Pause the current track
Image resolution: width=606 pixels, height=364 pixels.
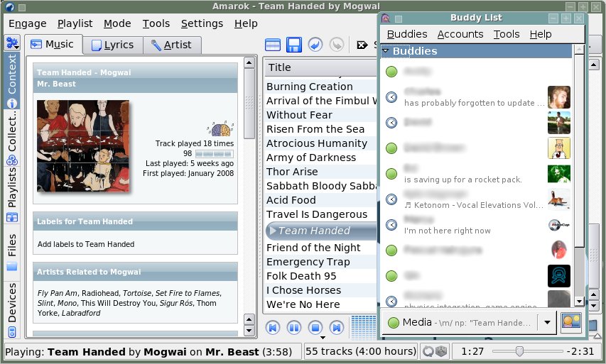tap(294, 328)
